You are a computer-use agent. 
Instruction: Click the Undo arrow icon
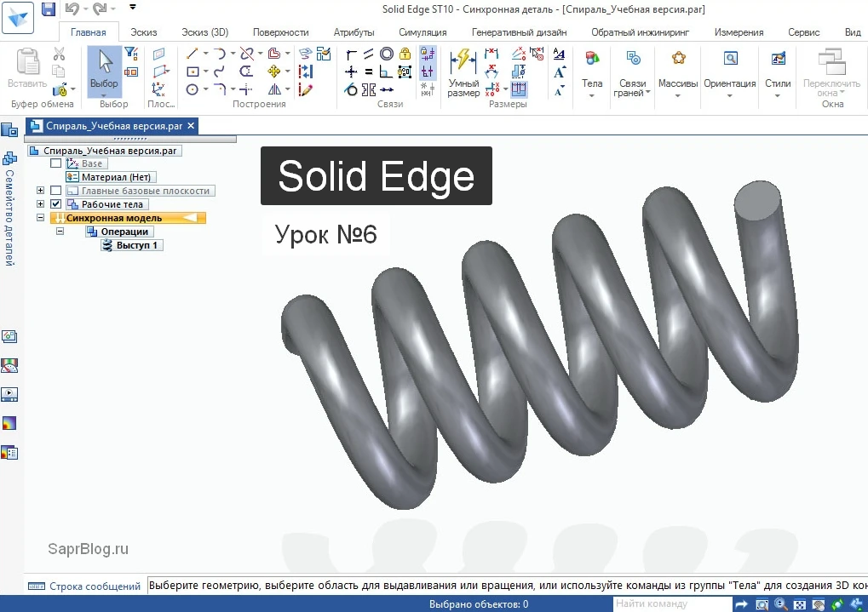(72, 9)
